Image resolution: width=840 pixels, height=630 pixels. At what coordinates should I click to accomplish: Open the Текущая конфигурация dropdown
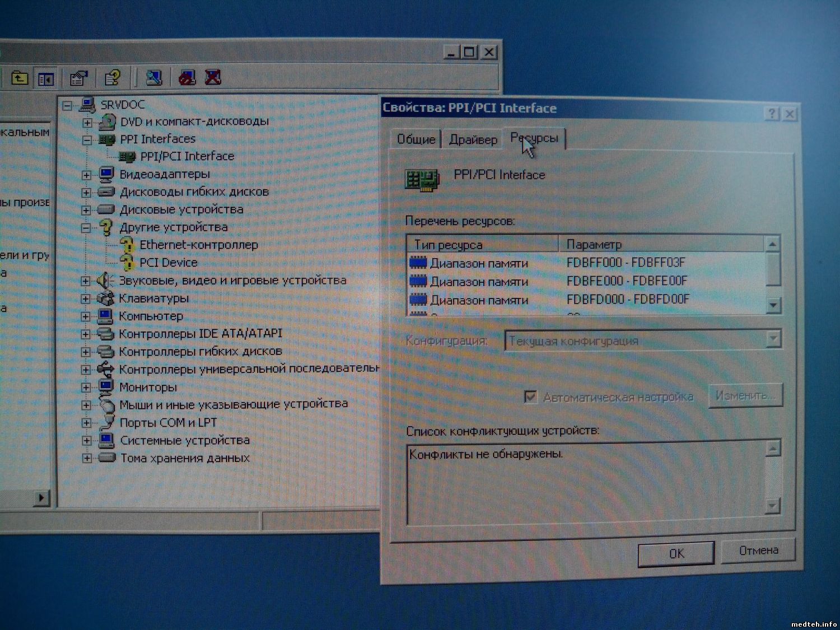coord(773,339)
